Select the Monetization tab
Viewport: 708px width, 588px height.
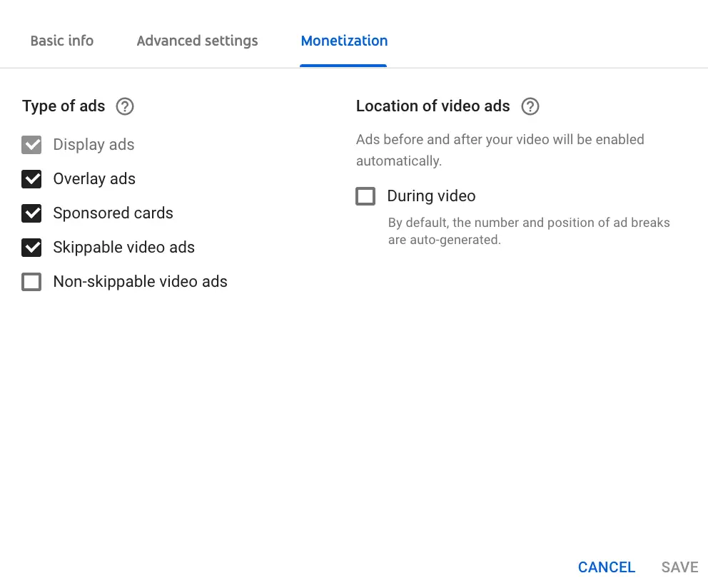point(344,41)
